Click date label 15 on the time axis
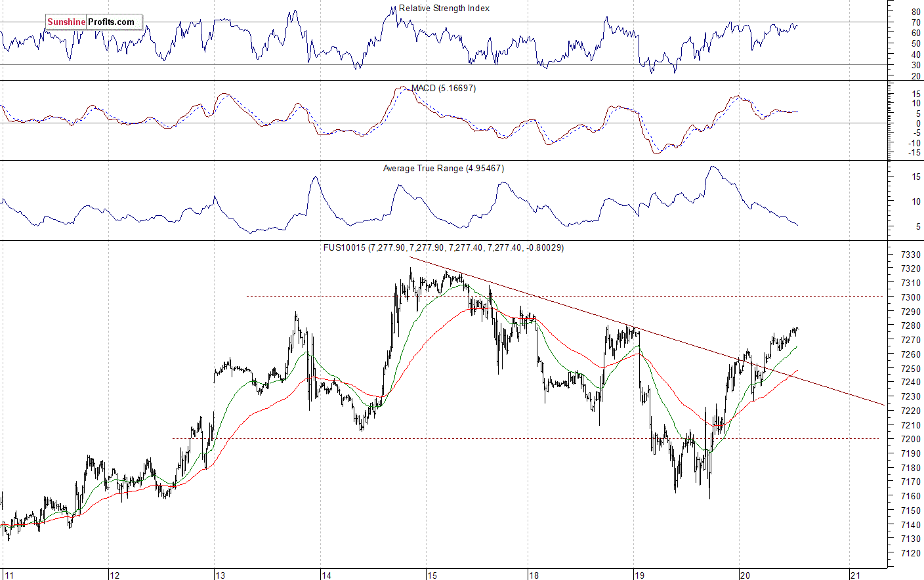924x580 pixels. [x=432, y=575]
